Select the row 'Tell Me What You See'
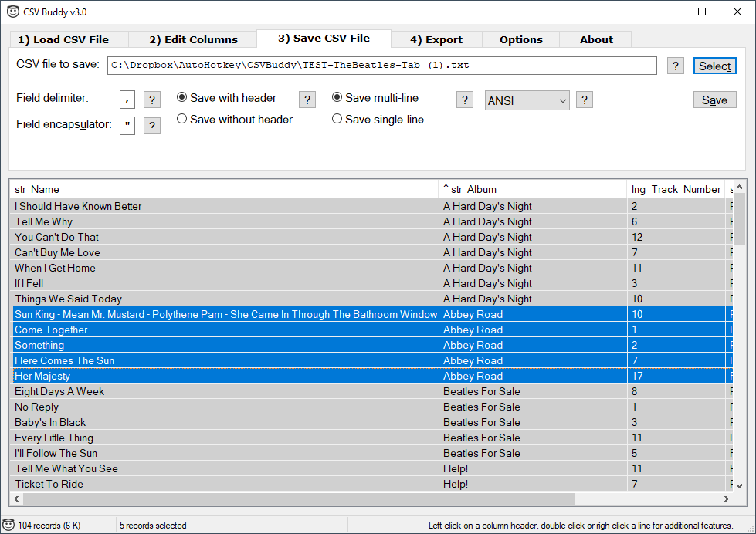Viewport: 756px width, 534px height. click(371, 468)
